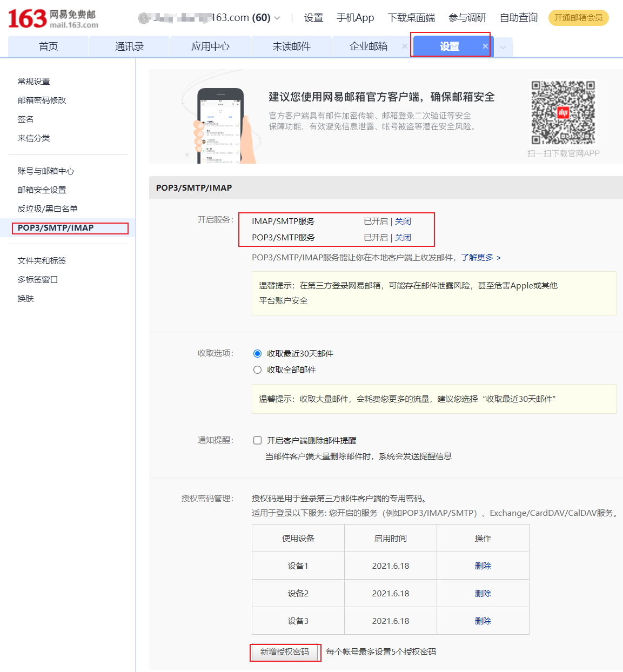This screenshot has width=623, height=672.
Task: Open 换肤 settings from the sidebar
Action: coord(25,298)
